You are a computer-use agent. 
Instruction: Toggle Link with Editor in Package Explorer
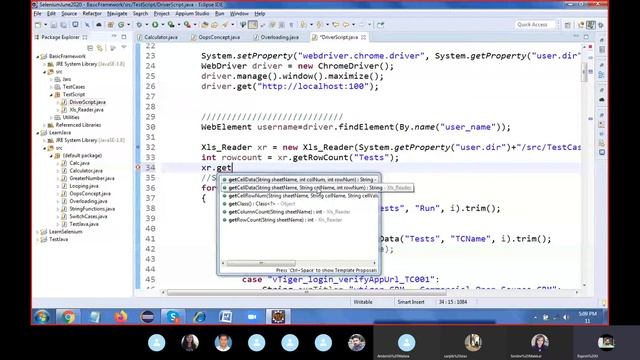tap(100, 48)
